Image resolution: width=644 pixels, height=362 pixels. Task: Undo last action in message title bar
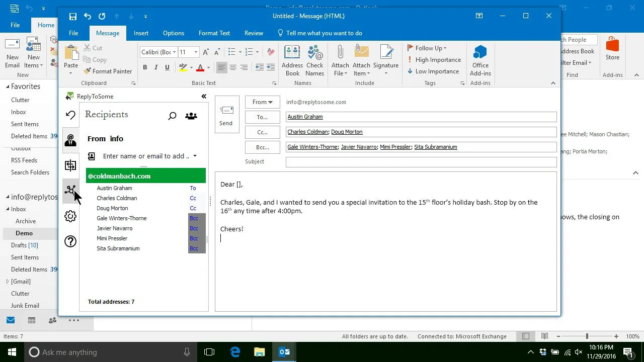88,16
